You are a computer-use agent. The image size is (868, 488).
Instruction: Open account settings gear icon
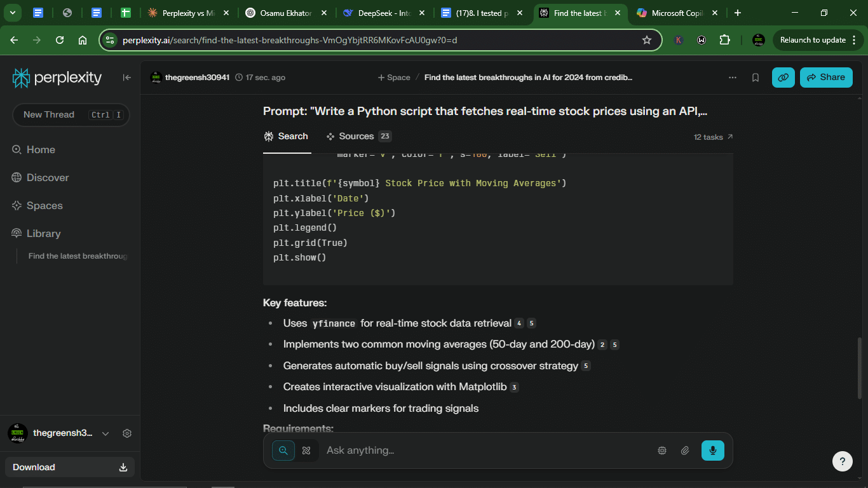127,433
